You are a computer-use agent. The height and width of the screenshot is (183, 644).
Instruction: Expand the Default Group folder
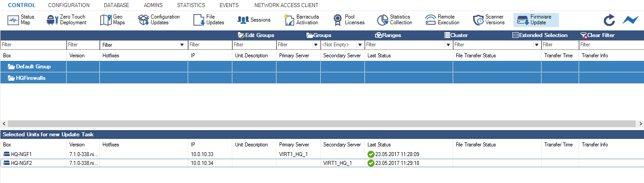12,67
